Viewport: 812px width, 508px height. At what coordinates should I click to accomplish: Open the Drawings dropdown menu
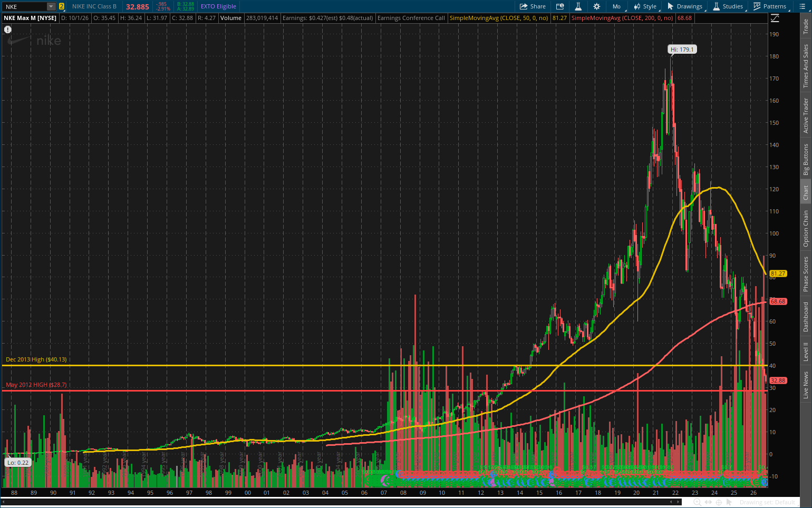685,6
